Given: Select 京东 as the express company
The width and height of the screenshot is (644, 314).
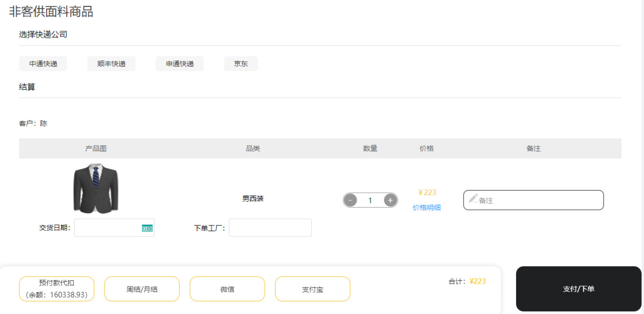Looking at the screenshot, I should pos(241,64).
